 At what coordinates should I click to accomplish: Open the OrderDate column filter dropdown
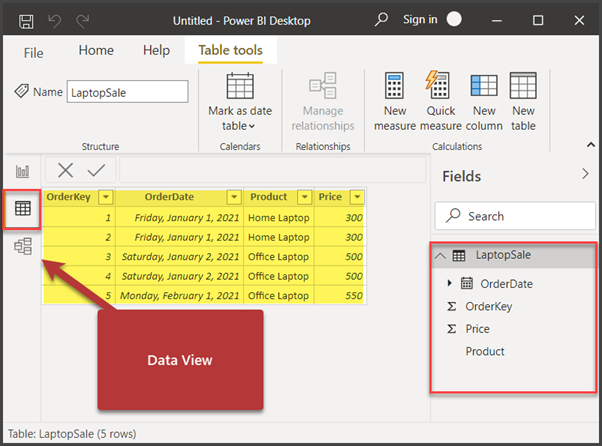(234, 197)
